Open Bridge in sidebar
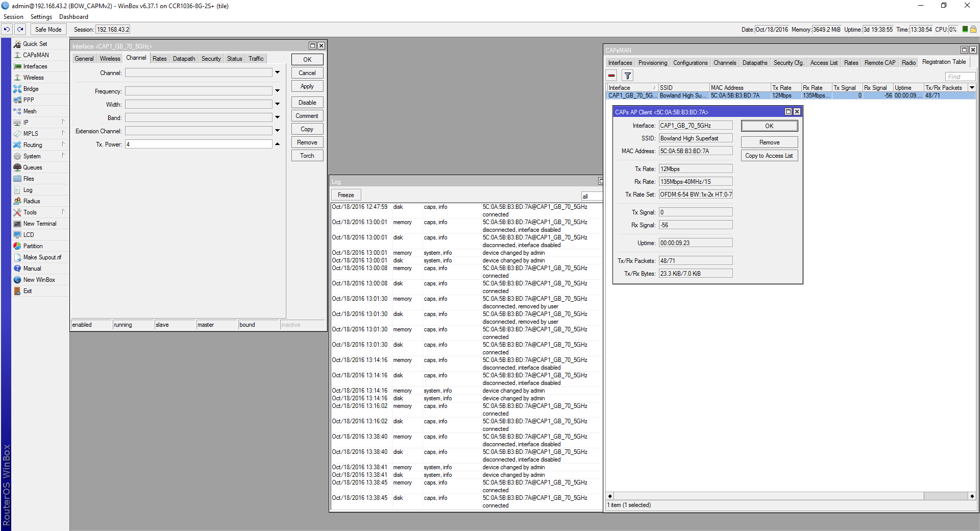 [31, 89]
